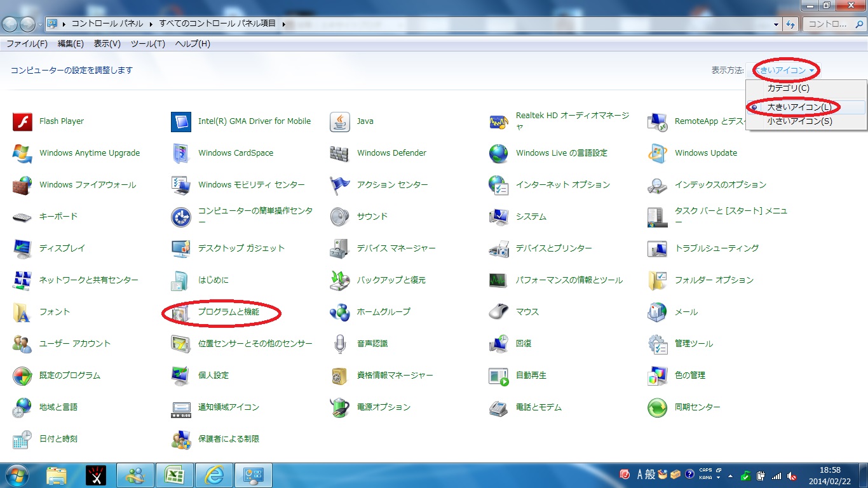Click the 保護者による制限 link

[229, 439]
